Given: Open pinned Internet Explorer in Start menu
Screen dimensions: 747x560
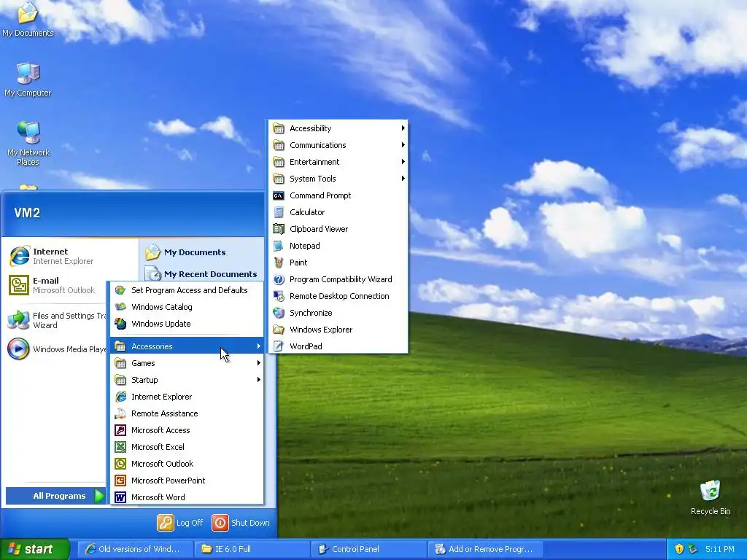Looking at the screenshot, I should pos(71,256).
